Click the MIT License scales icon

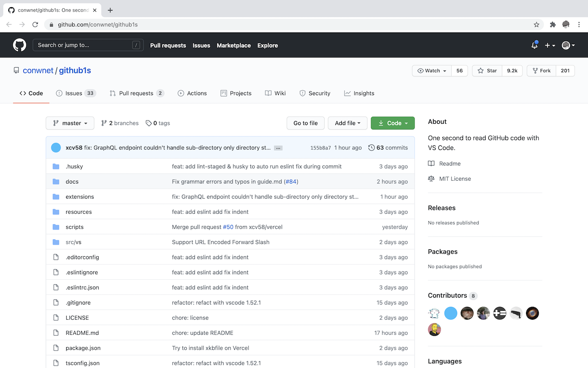click(432, 178)
